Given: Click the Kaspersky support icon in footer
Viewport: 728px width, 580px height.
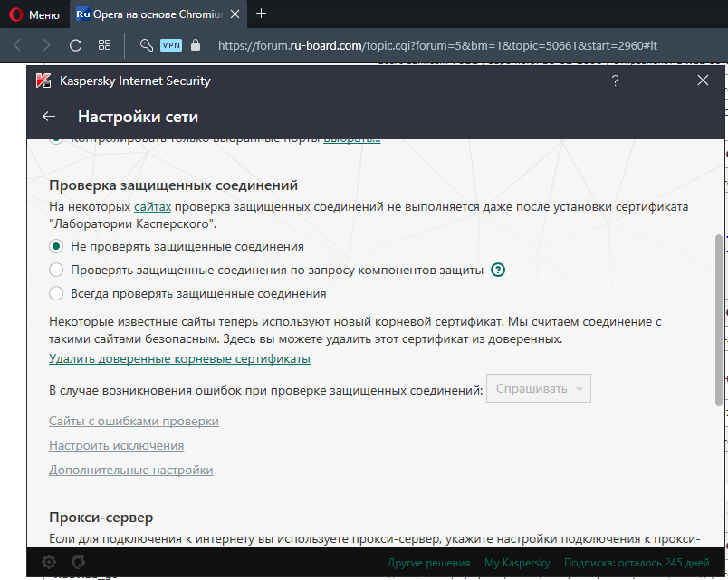Looking at the screenshot, I should click(79, 563).
